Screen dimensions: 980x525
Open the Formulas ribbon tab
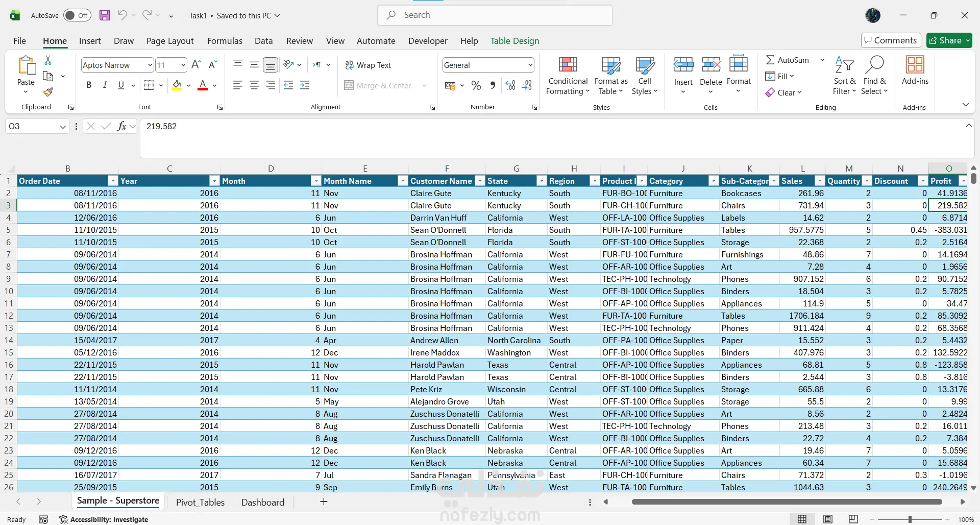click(225, 41)
